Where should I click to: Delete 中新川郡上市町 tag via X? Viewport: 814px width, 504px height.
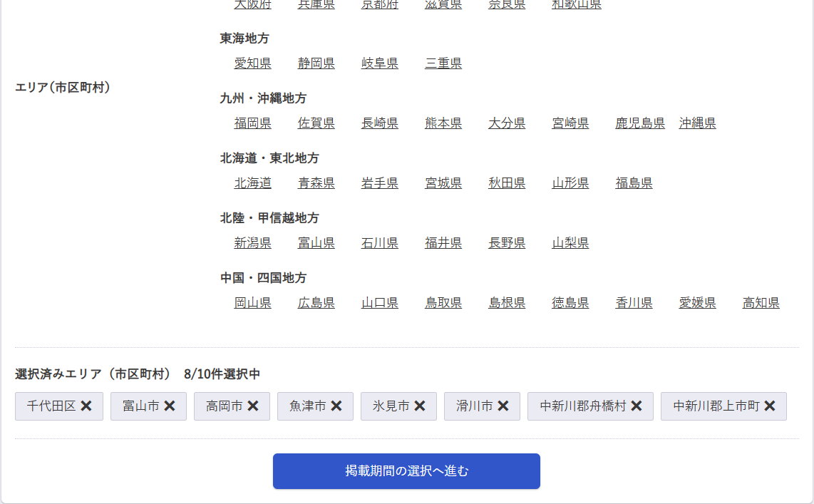point(770,406)
